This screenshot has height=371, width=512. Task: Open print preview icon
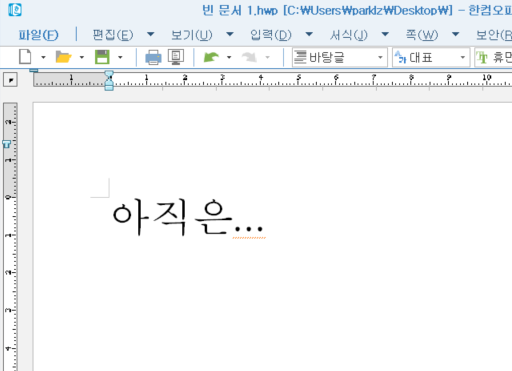(x=176, y=57)
